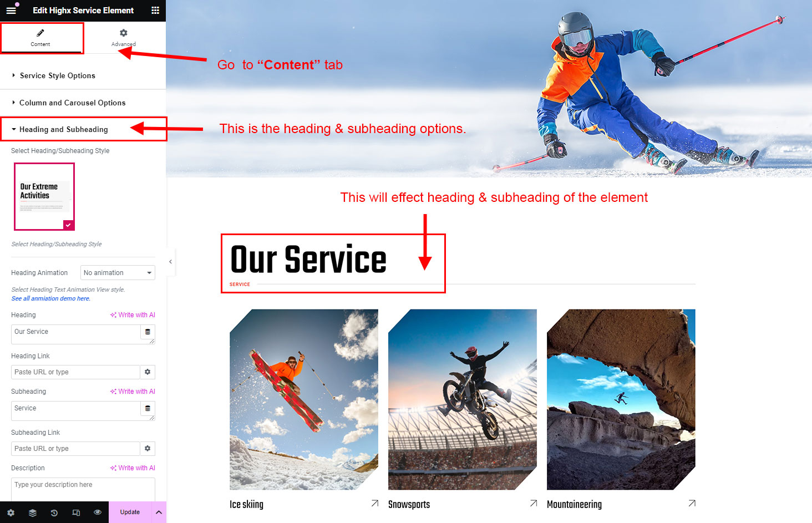Open the History icon in the bottom bar
Screen dimensions: 812x523
tap(54, 512)
